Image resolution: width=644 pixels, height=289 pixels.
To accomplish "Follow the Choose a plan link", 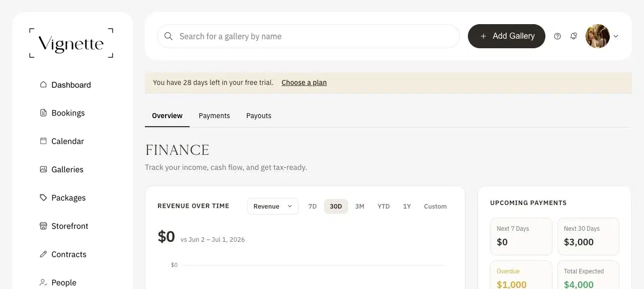I will coord(304,82).
